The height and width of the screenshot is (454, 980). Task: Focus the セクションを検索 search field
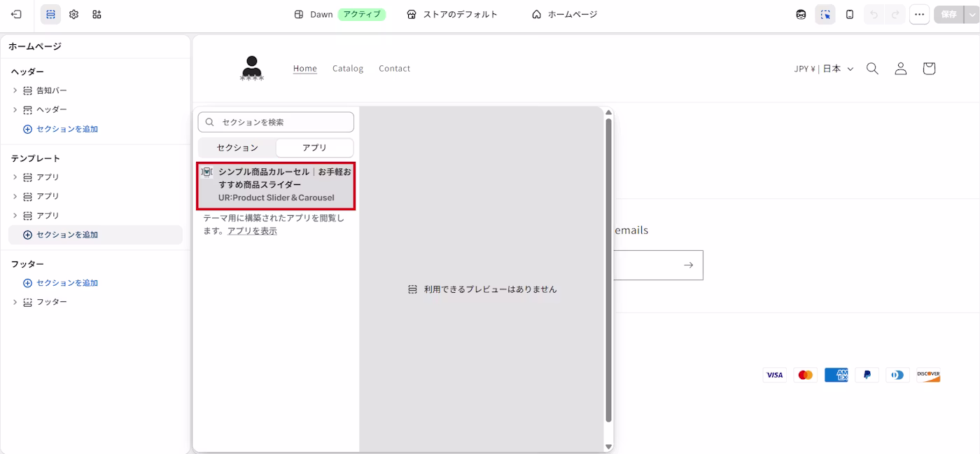[x=276, y=122]
